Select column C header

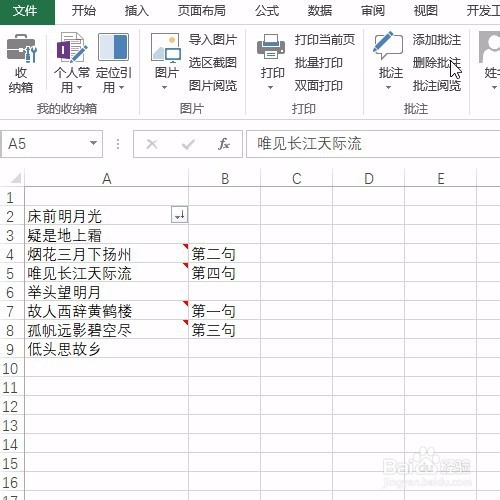[297, 179]
